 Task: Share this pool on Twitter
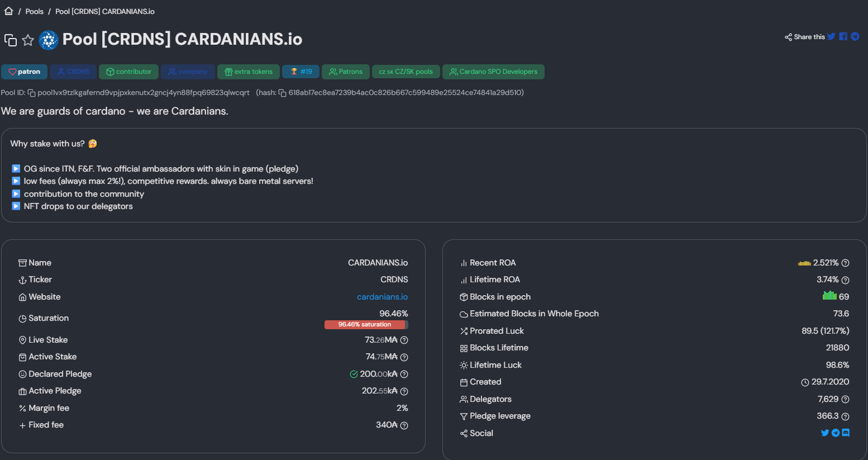[831, 37]
